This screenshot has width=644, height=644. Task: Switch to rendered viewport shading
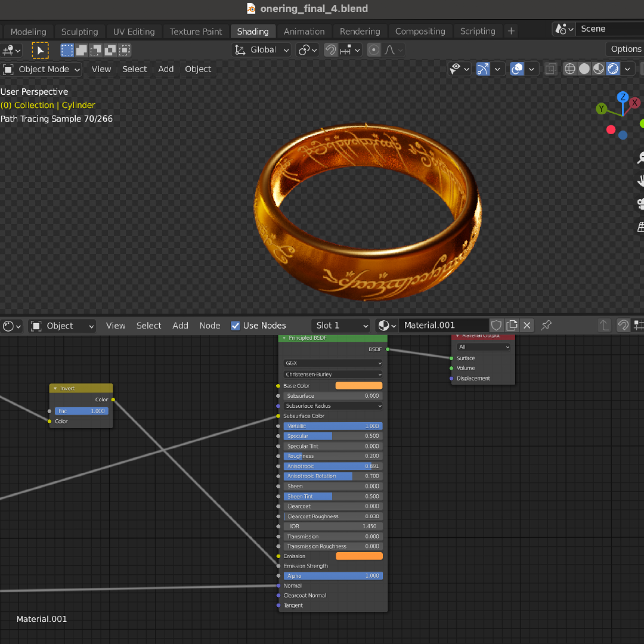click(x=613, y=69)
